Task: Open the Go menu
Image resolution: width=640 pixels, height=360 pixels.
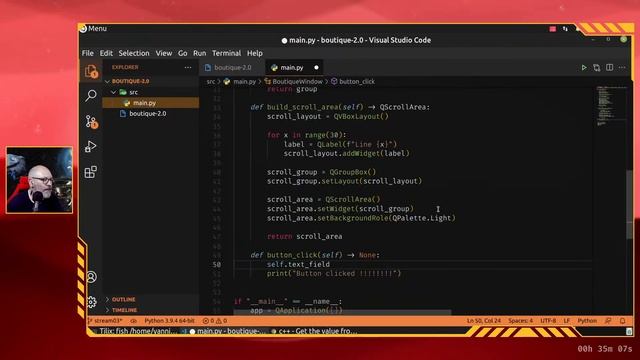Action: [x=182, y=53]
